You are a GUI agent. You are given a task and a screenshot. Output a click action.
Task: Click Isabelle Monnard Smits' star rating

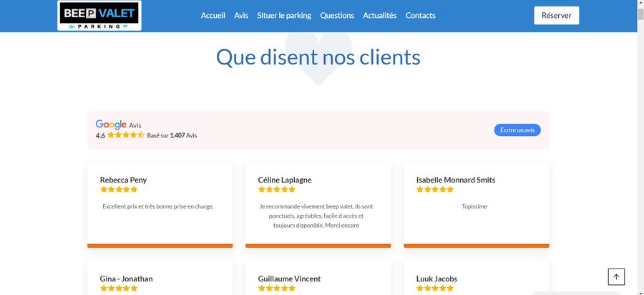(435, 190)
